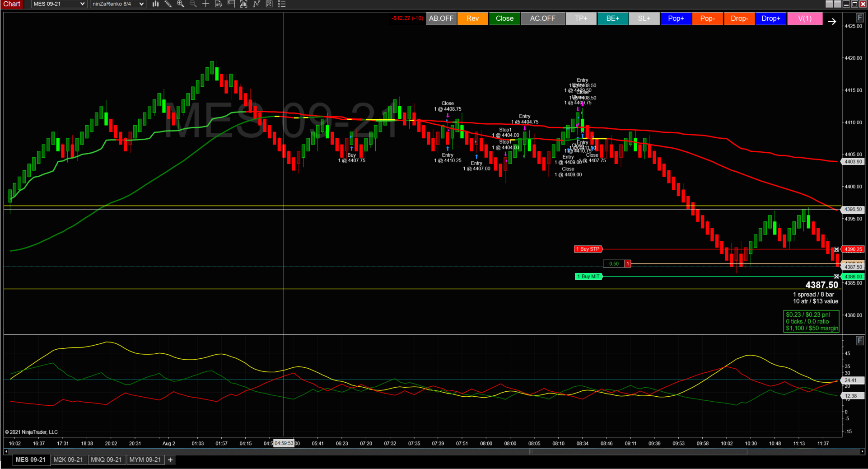Click the teal BE+ button
The width and height of the screenshot is (868, 469).
[x=613, y=19]
